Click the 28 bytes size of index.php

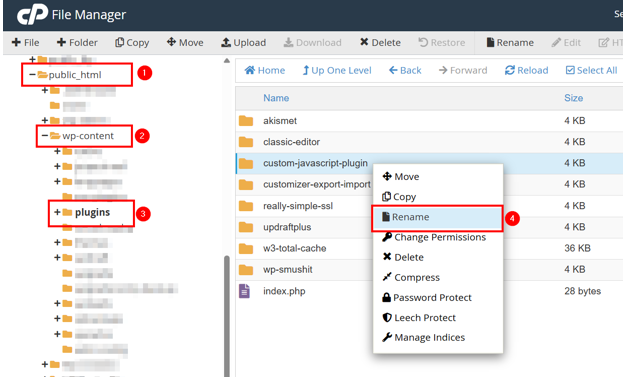(582, 291)
